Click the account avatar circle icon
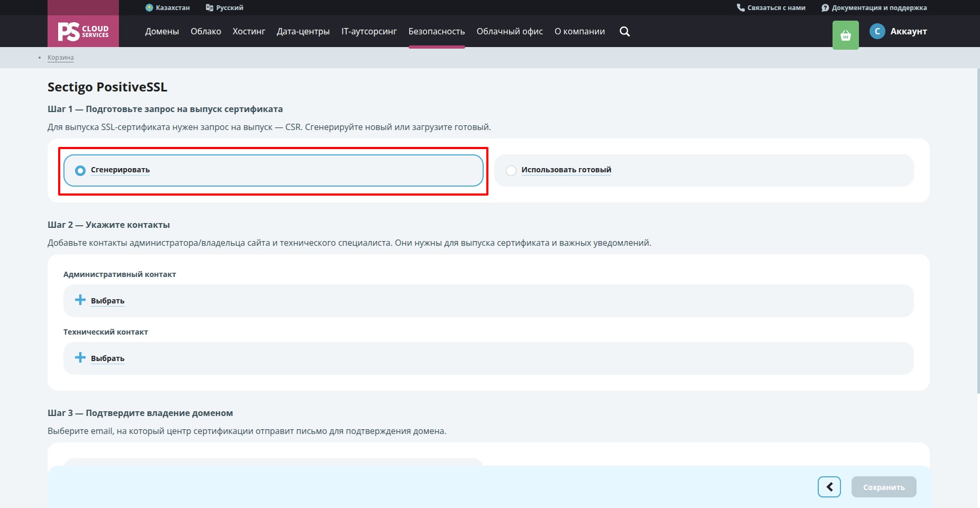The height and width of the screenshot is (508, 980). coord(877,31)
